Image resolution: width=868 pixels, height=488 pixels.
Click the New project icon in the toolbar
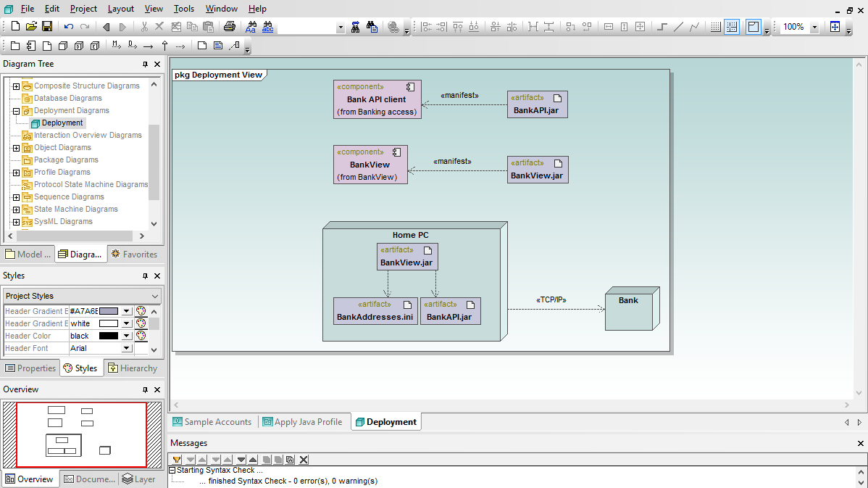click(x=15, y=27)
